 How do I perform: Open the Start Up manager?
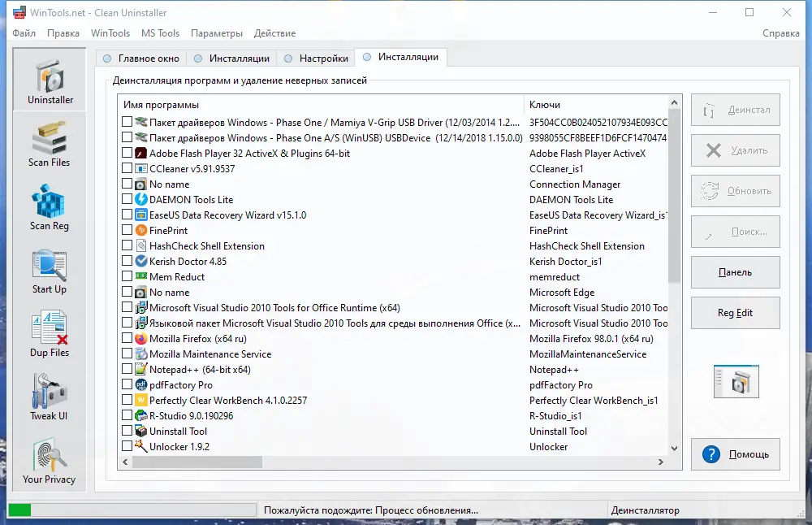[x=50, y=271]
